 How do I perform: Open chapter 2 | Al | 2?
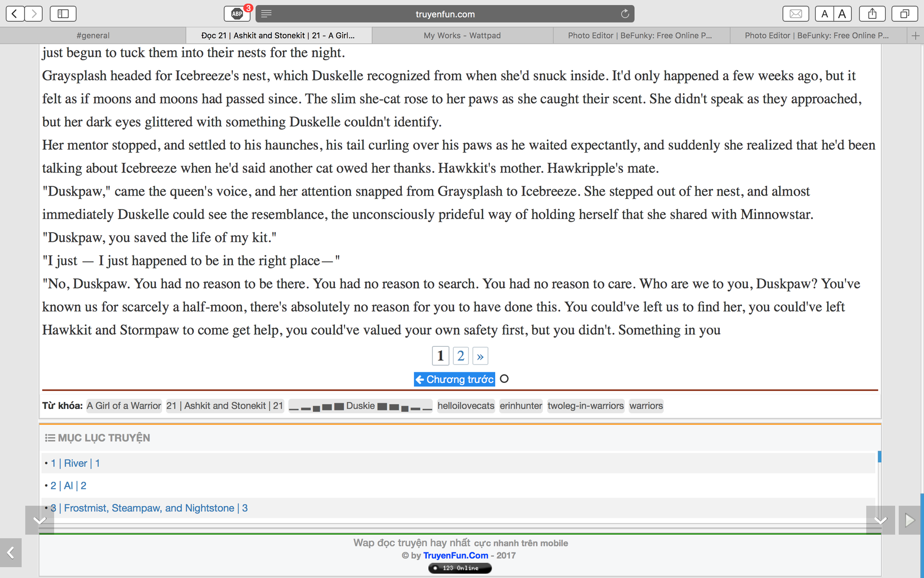click(68, 486)
